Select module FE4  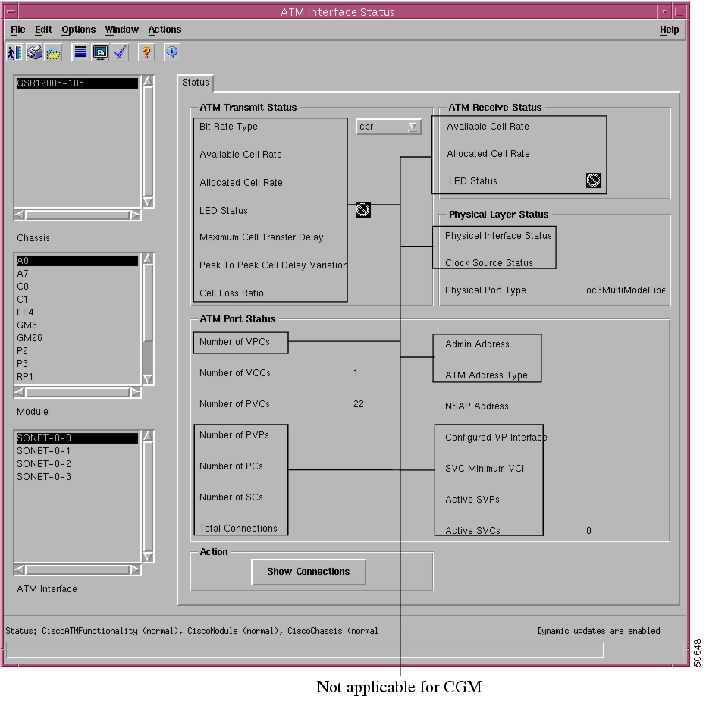click(x=77, y=312)
